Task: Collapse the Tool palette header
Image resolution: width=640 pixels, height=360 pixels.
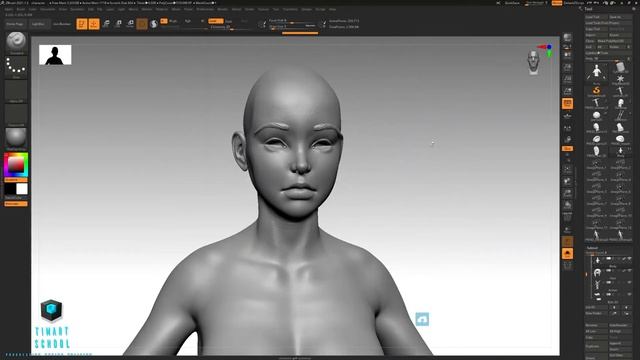Action: point(589,9)
